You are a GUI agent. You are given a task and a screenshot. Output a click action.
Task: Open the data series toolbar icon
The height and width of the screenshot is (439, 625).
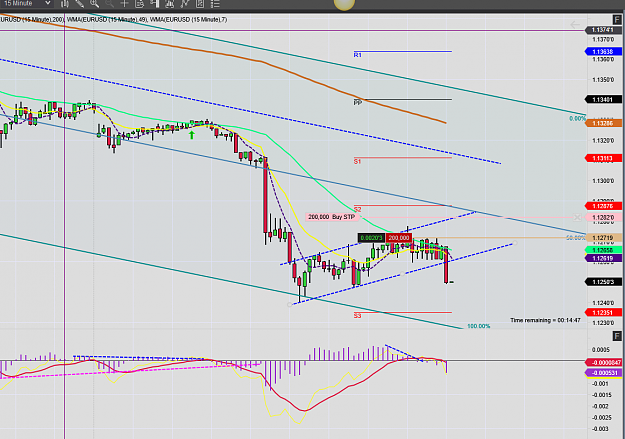[169, 4]
